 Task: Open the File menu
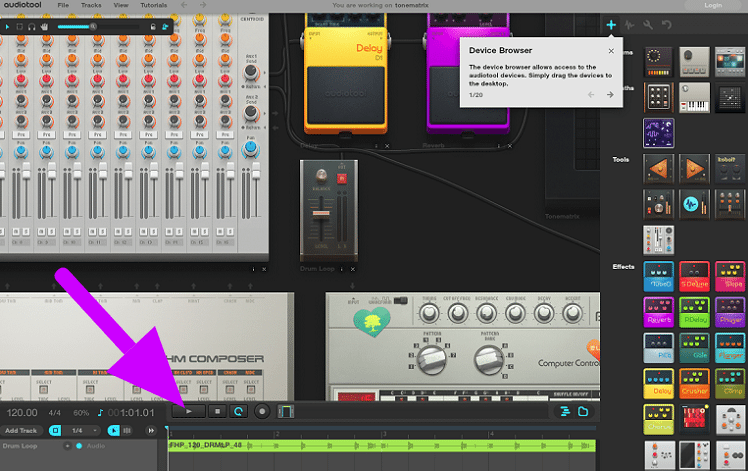[x=63, y=5]
